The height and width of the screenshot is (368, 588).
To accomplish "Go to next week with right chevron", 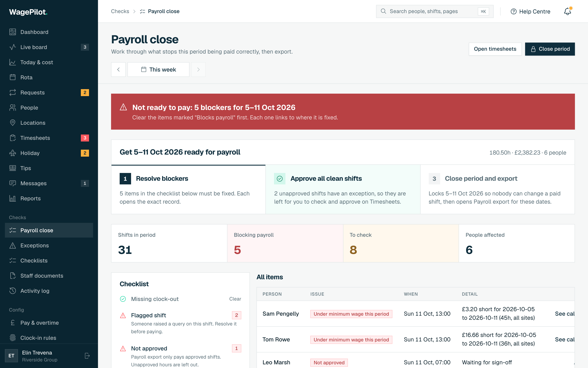I will [198, 69].
